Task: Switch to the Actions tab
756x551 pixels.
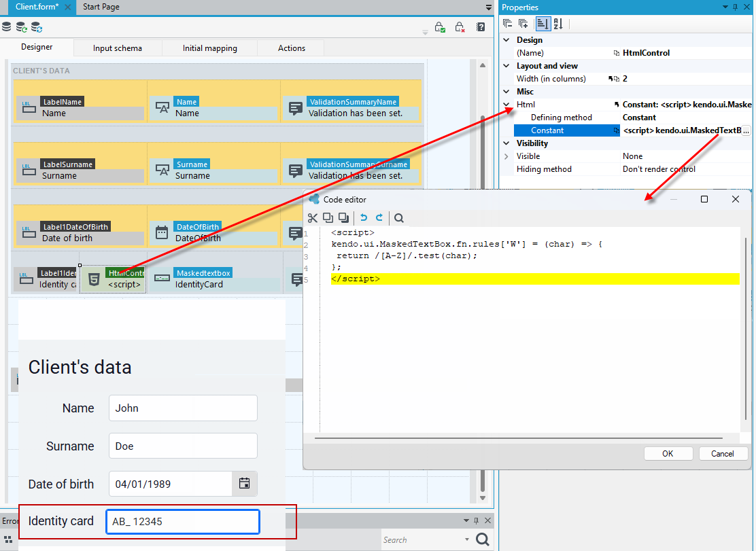Action: (x=292, y=48)
